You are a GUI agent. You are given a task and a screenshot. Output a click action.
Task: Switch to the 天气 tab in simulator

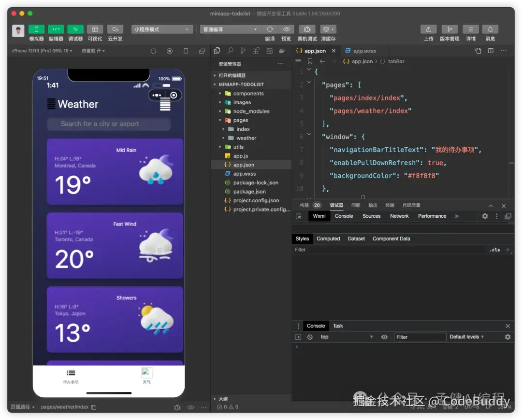click(x=146, y=376)
